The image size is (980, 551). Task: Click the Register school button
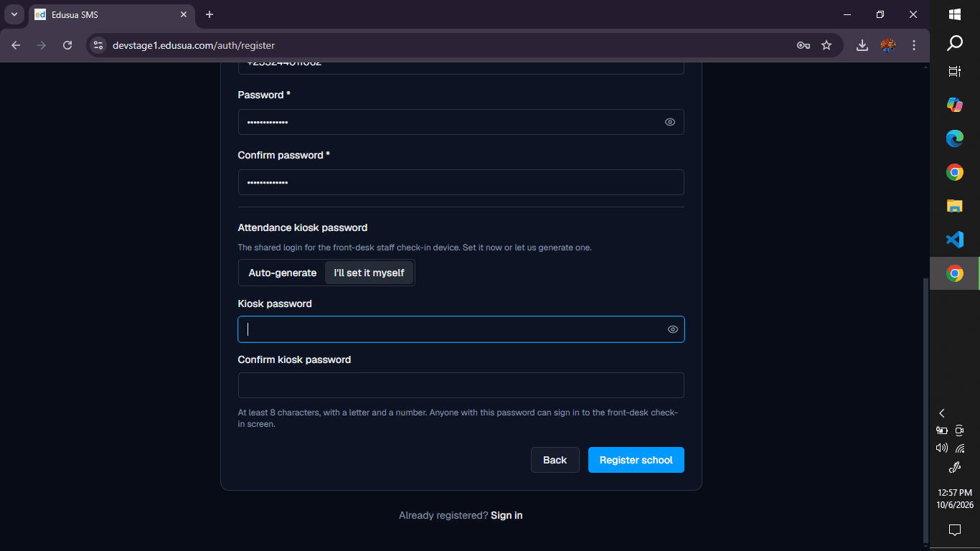click(x=636, y=460)
